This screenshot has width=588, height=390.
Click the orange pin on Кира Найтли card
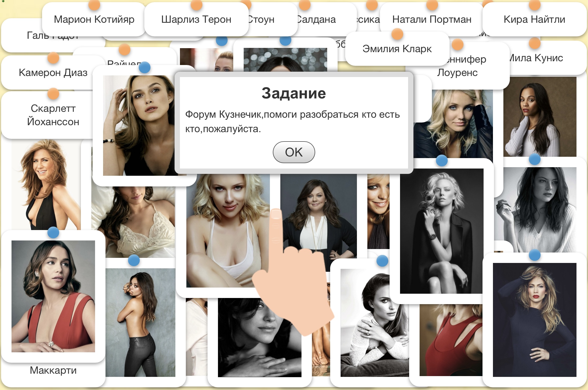click(534, 5)
